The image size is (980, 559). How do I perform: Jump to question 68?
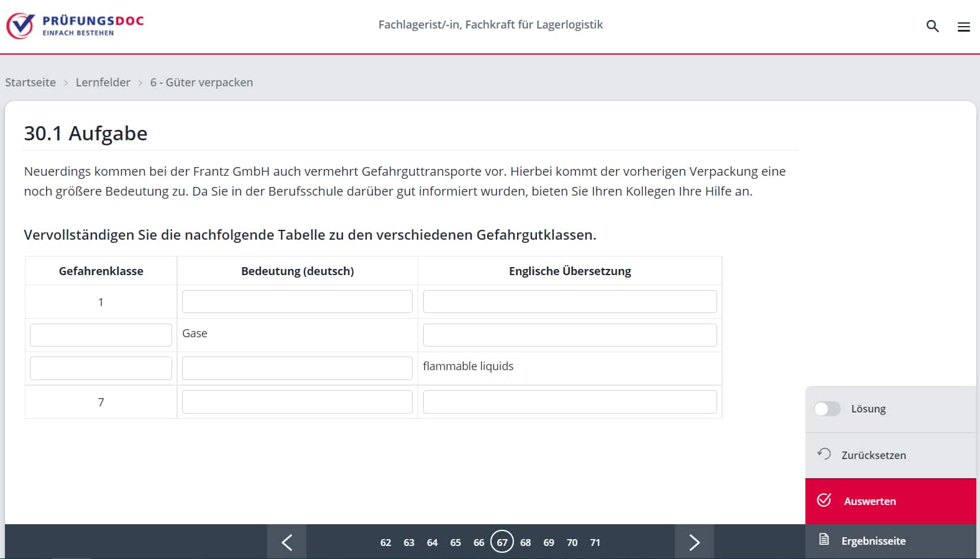point(525,543)
